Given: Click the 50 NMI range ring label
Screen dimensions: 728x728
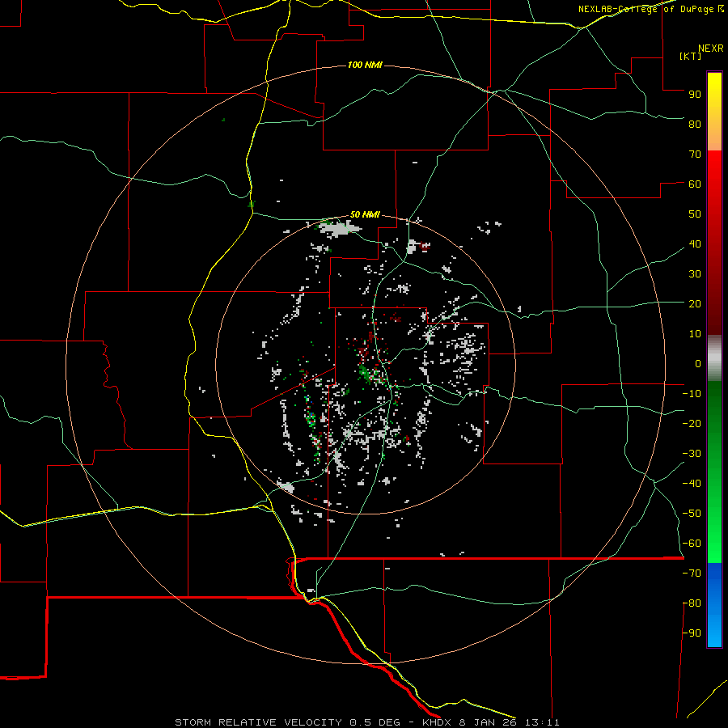Looking at the screenshot, I should point(365,214).
